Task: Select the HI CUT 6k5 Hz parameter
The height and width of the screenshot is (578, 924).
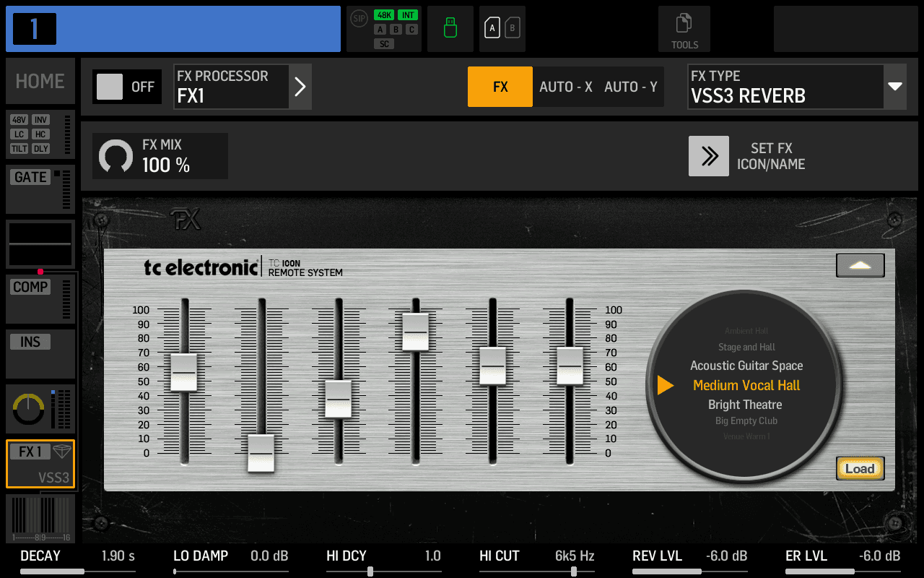Action: (x=536, y=561)
